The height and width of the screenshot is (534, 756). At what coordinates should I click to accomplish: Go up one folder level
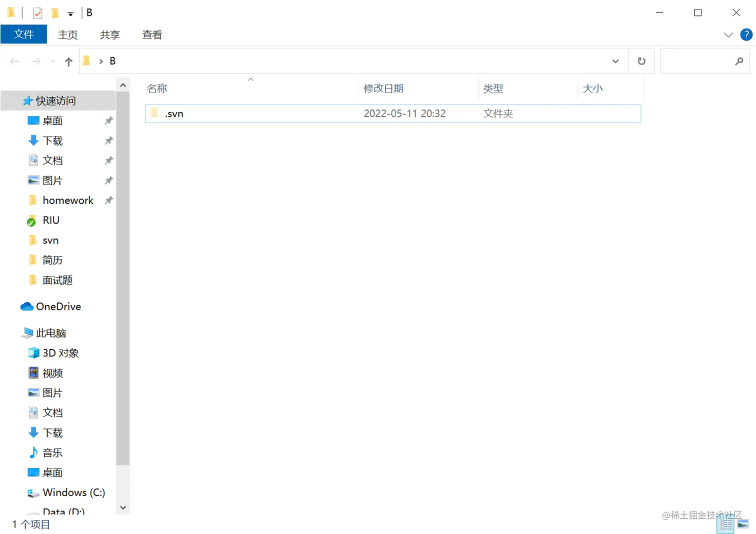coord(69,61)
